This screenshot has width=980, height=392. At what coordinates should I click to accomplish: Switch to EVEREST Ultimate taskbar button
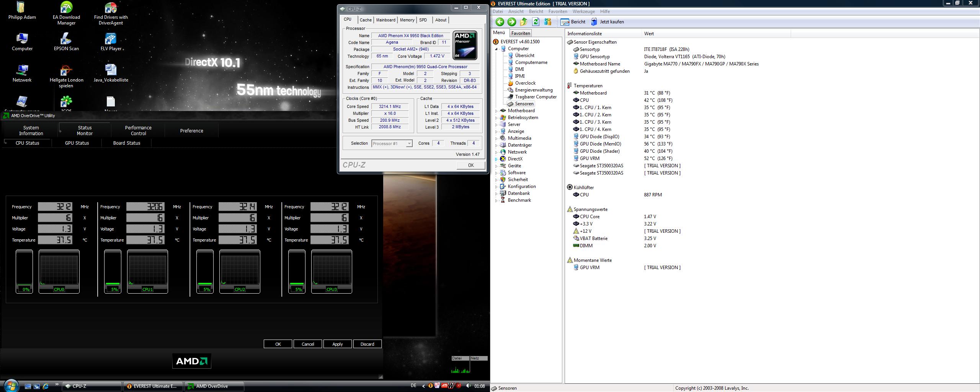click(x=153, y=386)
